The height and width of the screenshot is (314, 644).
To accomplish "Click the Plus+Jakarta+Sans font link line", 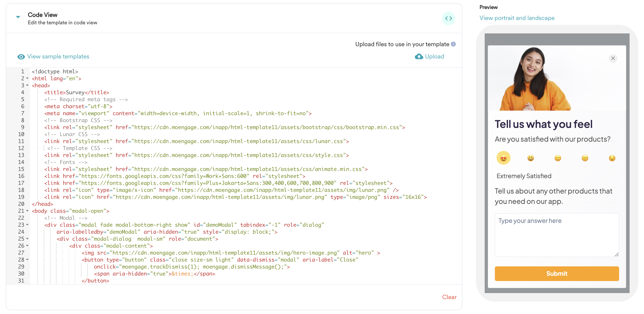I will (x=218, y=183).
